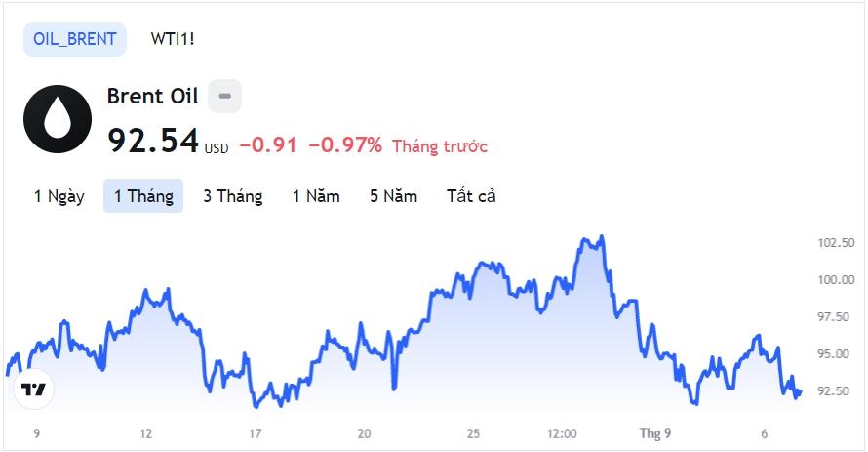868x452 pixels.
Task: Click the Tháng trước period label
Action: coord(440,146)
